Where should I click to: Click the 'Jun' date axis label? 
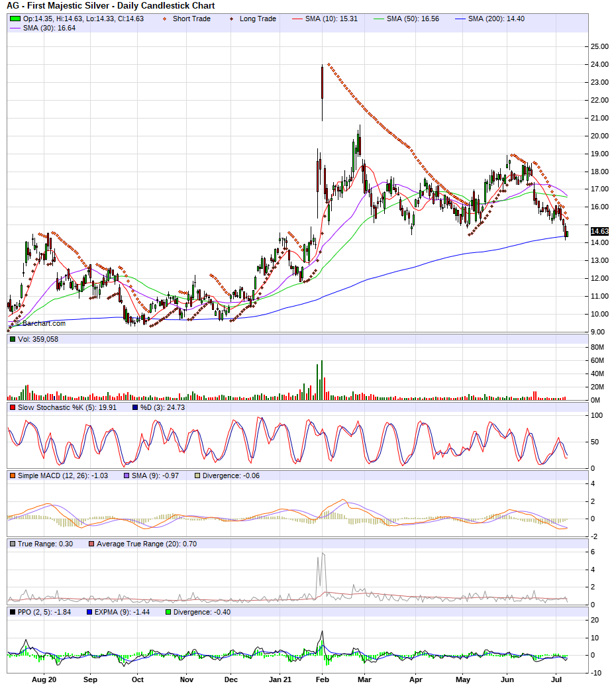coord(507,679)
